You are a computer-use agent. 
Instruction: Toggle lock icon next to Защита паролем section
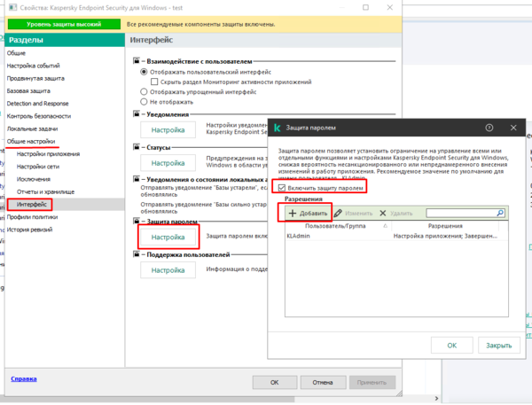[x=137, y=222]
